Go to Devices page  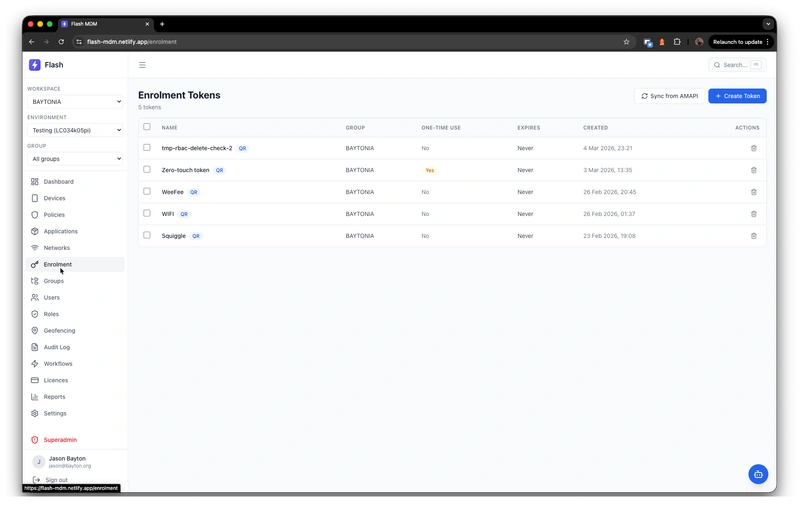pos(75,198)
